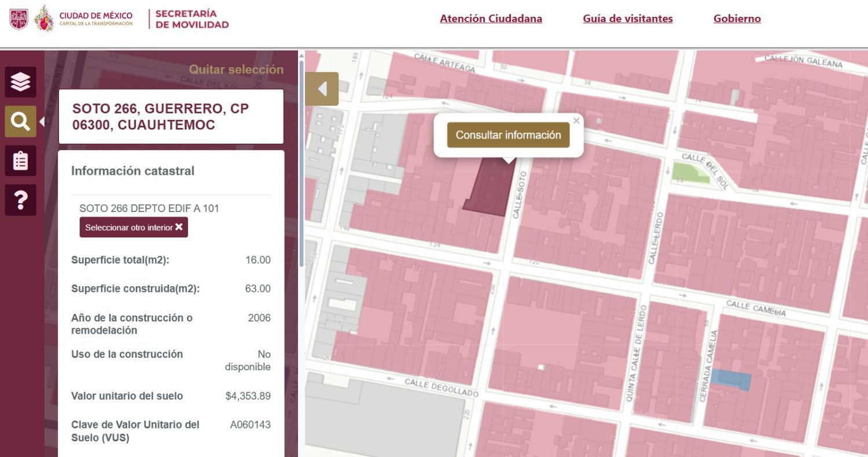Click the Consultar información button
Image resolution: width=868 pixels, height=457 pixels.
(508, 135)
